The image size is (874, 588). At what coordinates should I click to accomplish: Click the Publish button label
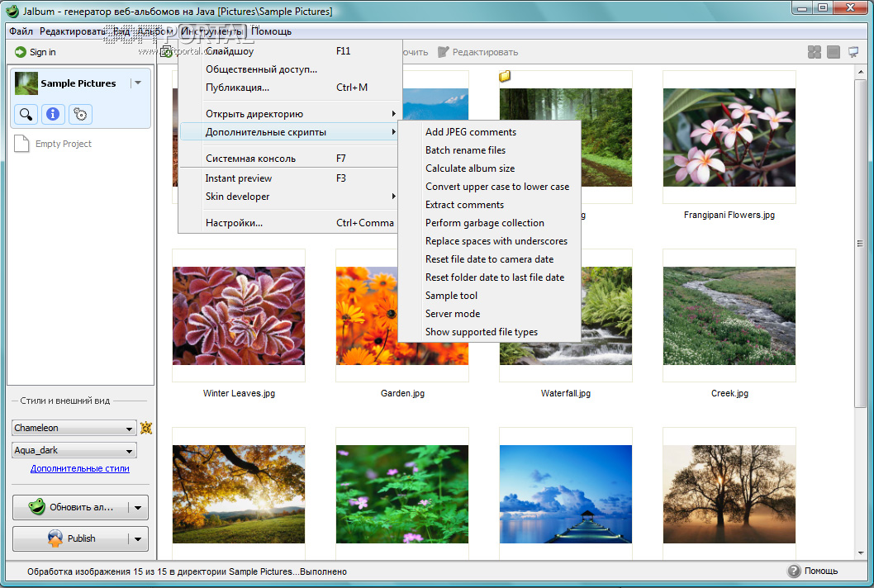point(82,538)
